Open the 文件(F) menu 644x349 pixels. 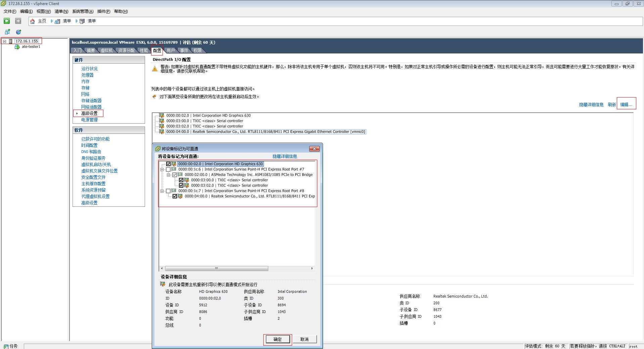10,11
